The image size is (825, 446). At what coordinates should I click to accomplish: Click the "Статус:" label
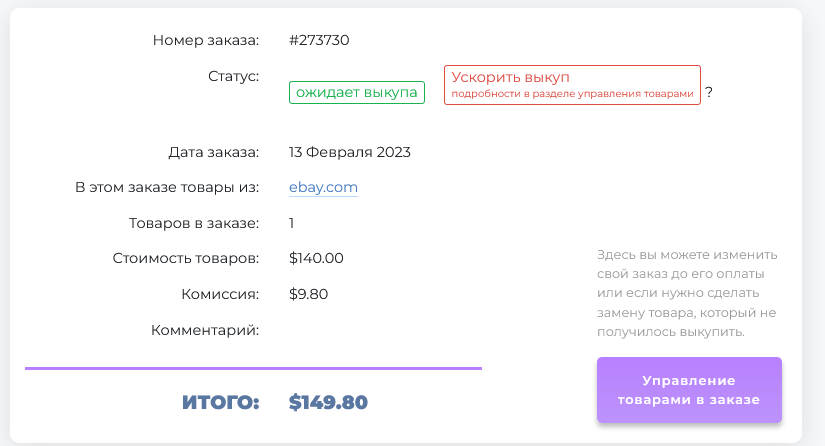233,76
